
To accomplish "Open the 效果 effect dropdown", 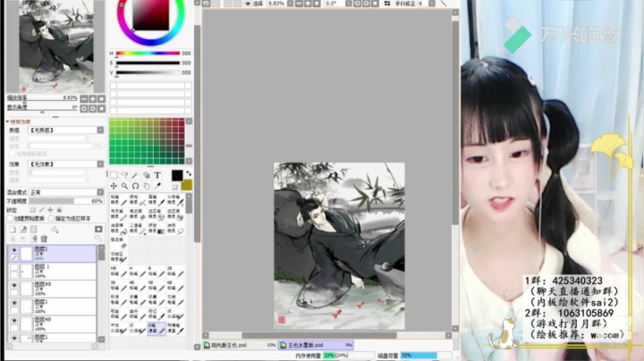I will (65, 164).
